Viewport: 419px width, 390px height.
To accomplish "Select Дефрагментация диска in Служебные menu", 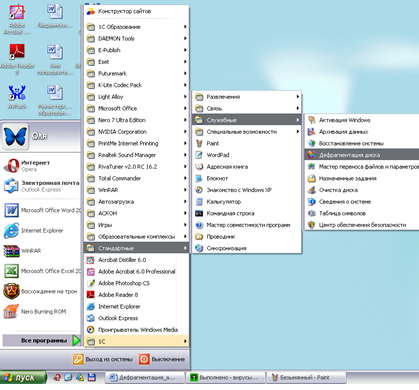I will tap(362, 155).
